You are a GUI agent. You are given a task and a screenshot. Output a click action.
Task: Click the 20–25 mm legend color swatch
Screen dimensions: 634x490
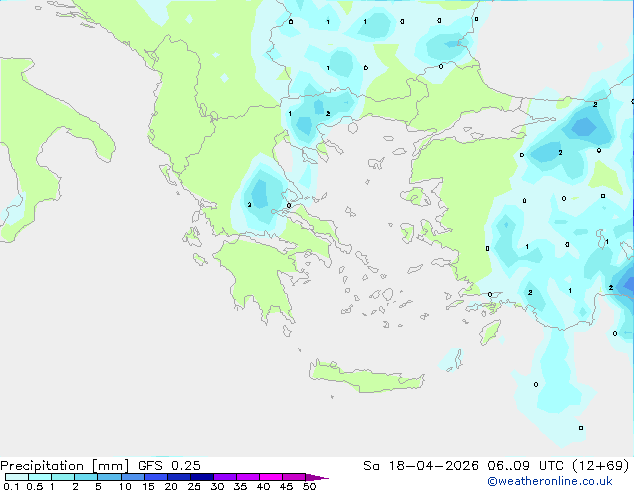click(x=178, y=477)
